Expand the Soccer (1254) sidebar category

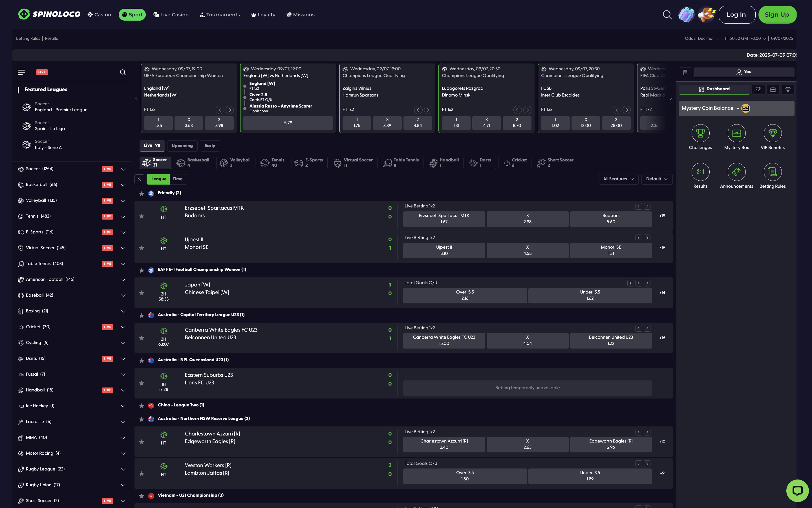[123, 169]
